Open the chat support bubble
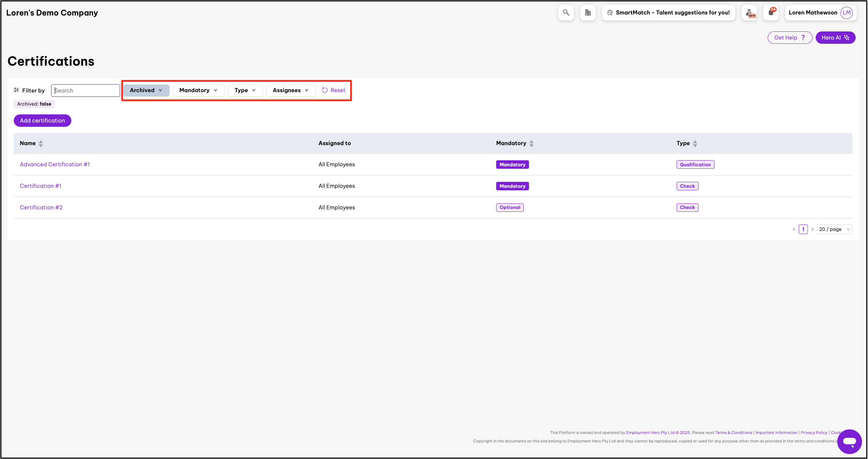 click(849, 441)
